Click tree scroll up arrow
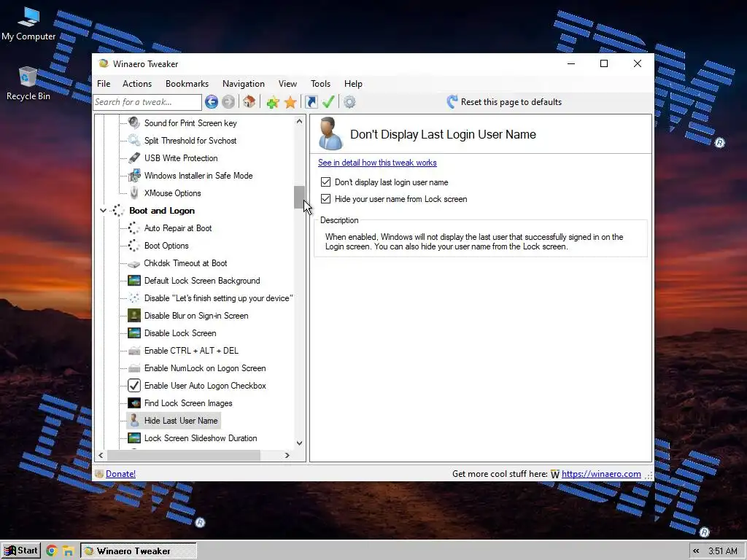This screenshot has height=560, width=747. tap(299, 121)
